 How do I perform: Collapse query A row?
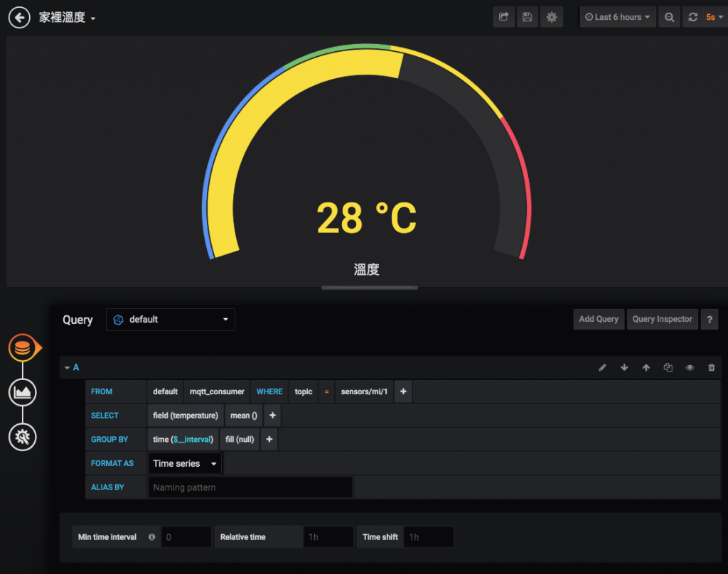click(72, 367)
